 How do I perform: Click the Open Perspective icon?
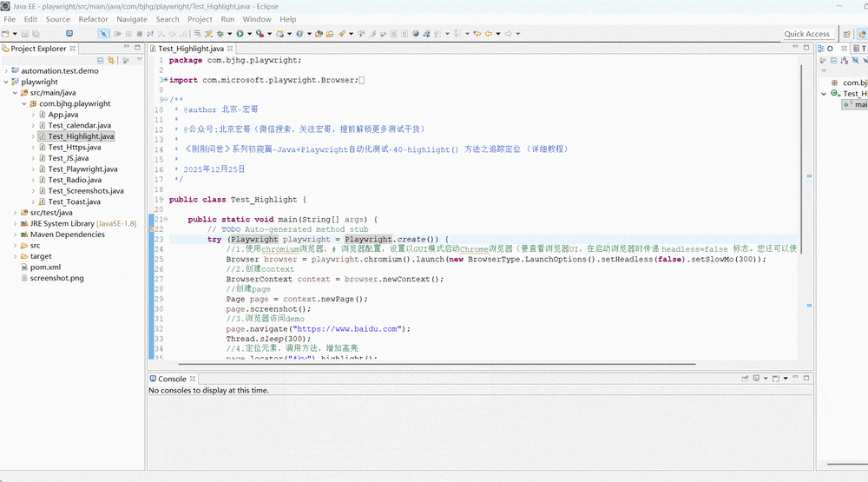tap(847, 34)
